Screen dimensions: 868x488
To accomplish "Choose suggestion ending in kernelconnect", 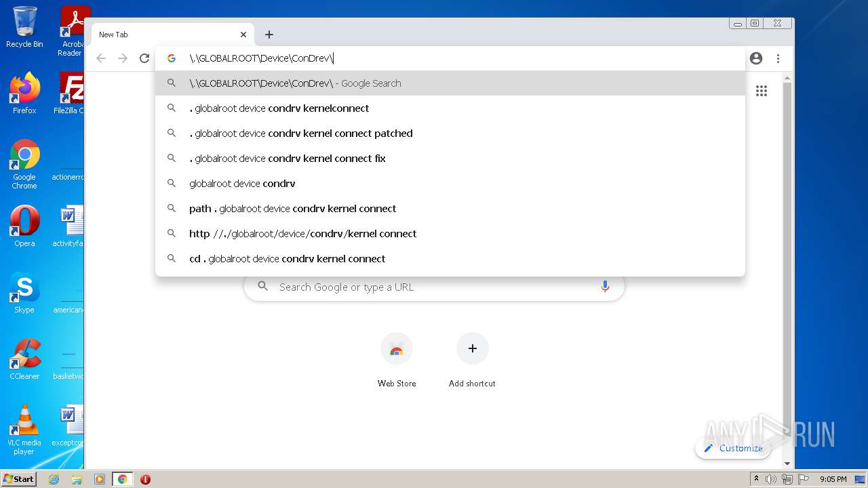I will point(450,108).
